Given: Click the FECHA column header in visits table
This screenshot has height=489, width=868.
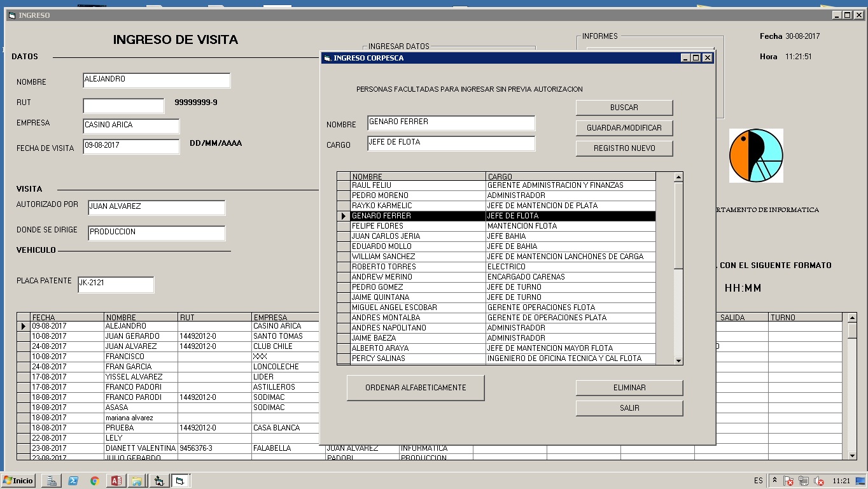Looking at the screenshot, I should click(x=67, y=317).
